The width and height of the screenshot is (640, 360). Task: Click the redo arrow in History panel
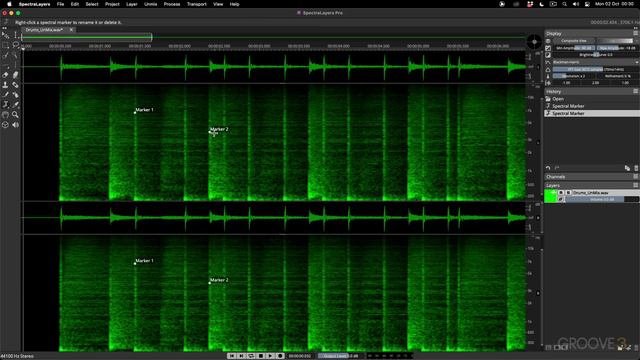click(557, 168)
